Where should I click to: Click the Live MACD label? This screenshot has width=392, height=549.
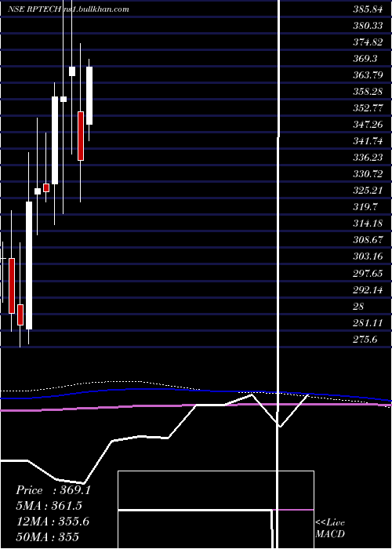[x=330, y=528]
